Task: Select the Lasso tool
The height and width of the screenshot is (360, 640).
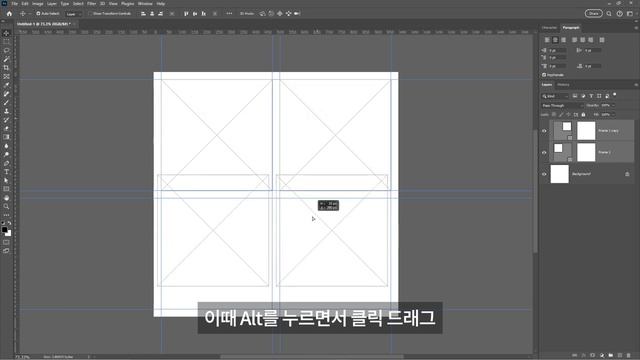Action: coord(6,51)
